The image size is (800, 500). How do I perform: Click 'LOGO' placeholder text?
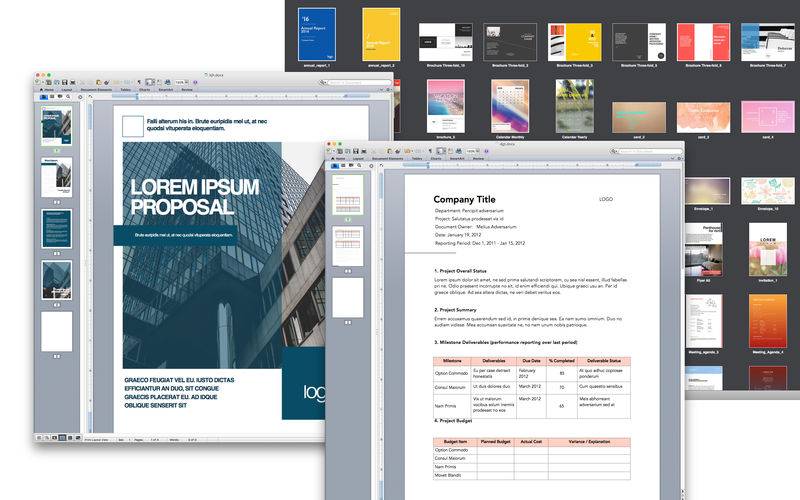point(606,199)
